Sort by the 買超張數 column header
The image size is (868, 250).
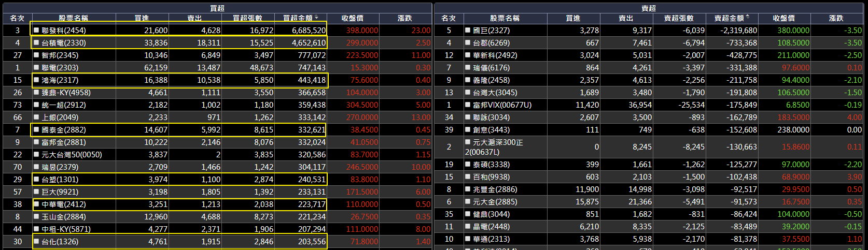coord(247,18)
